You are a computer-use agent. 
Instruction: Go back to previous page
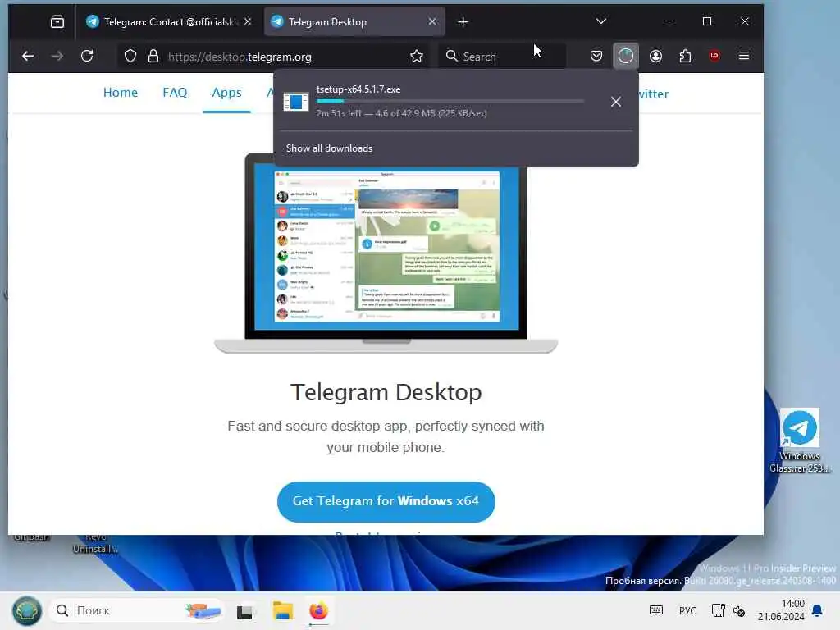tap(28, 56)
